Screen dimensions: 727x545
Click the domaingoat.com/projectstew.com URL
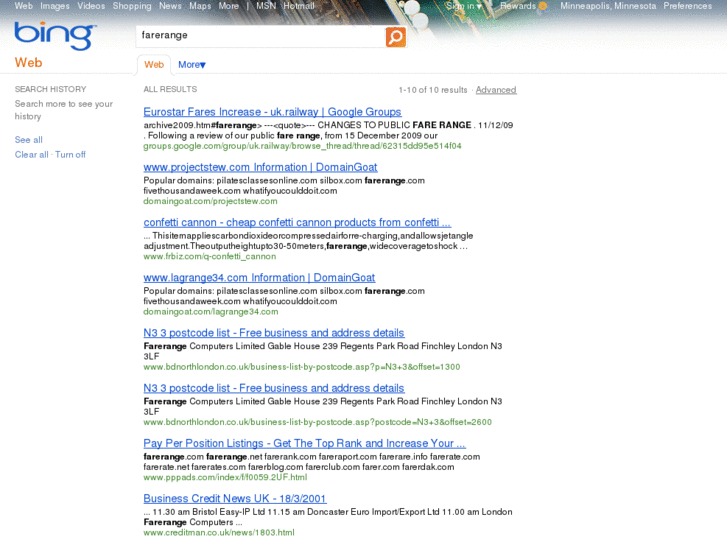pos(210,201)
